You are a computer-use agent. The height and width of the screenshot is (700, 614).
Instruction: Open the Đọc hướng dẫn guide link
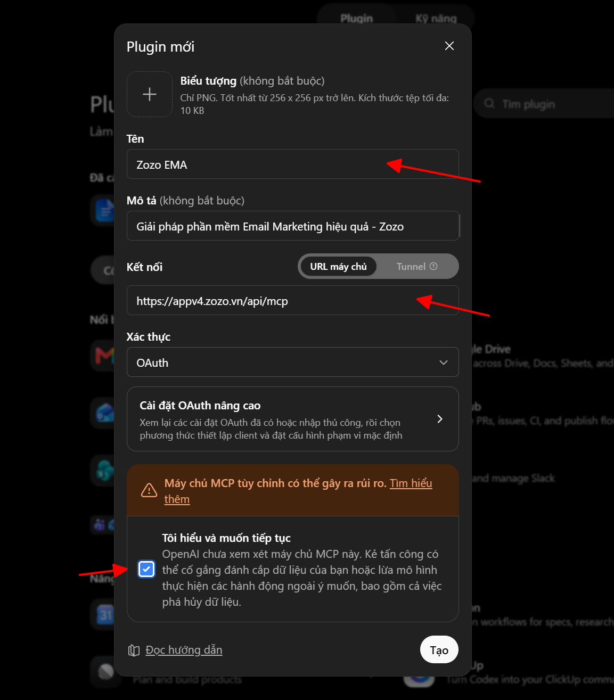coord(184,650)
